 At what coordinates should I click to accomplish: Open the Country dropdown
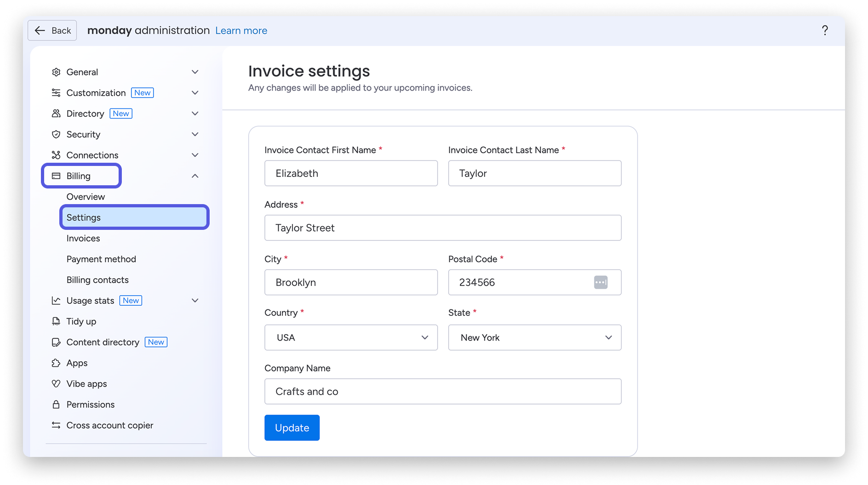point(351,337)
